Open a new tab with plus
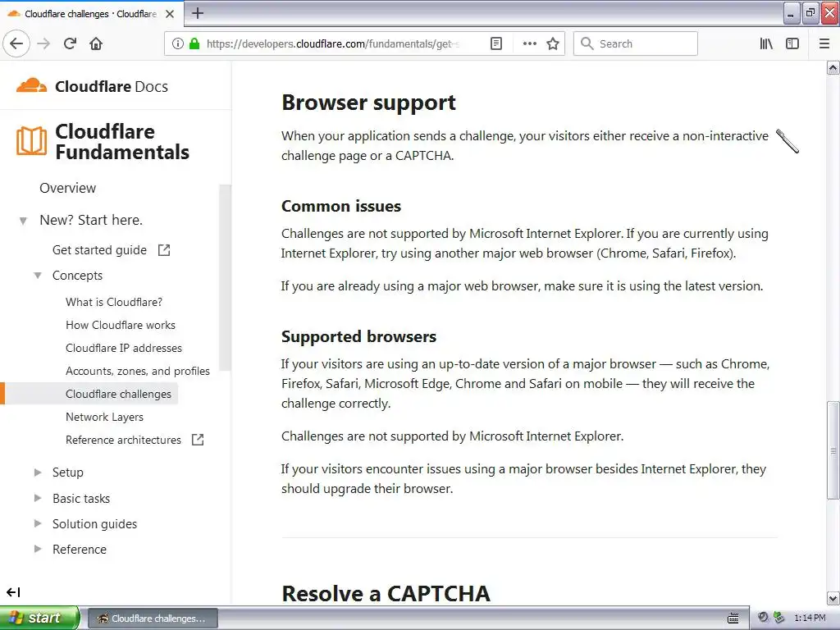Screen dimensions: 840x630 click(198, 13)
